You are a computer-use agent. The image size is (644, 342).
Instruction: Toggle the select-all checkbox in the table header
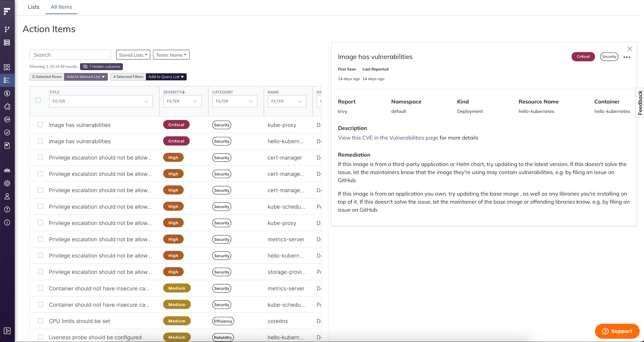[x=38, y=100]
